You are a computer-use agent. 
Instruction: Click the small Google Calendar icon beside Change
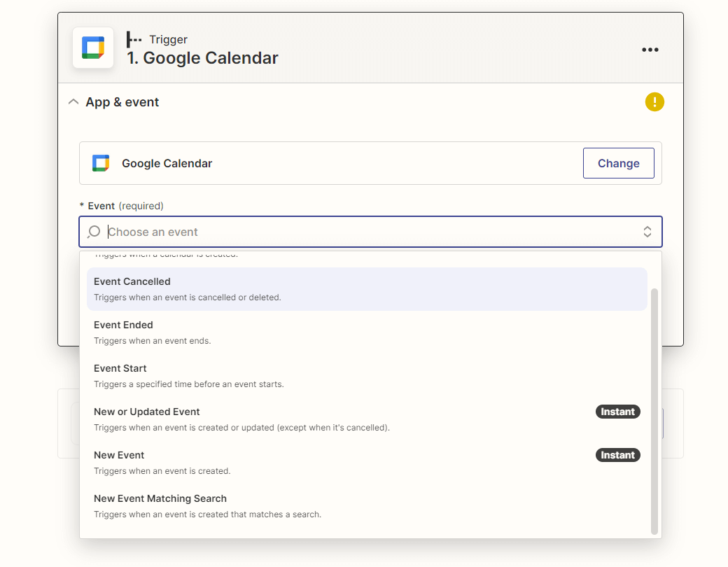(x=101, y=164)
